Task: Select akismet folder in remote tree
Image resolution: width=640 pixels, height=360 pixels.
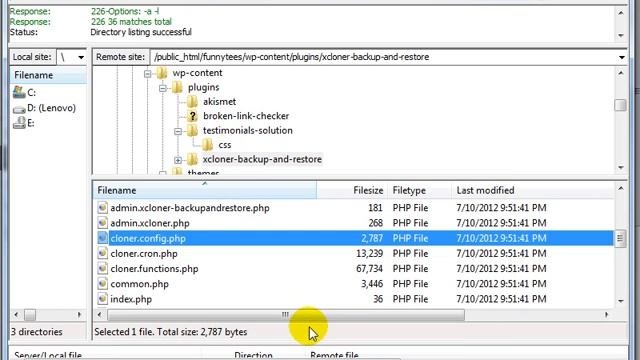Action: click(220, 102)
